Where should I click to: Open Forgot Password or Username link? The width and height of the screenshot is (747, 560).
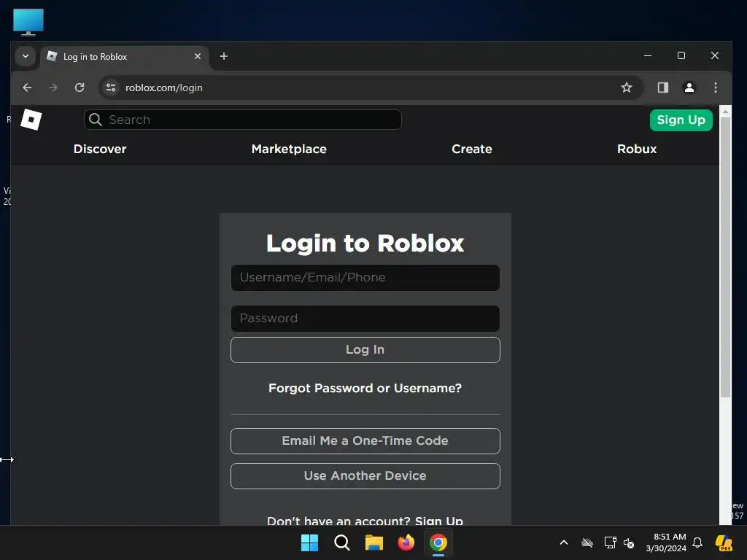coord(365,388)
